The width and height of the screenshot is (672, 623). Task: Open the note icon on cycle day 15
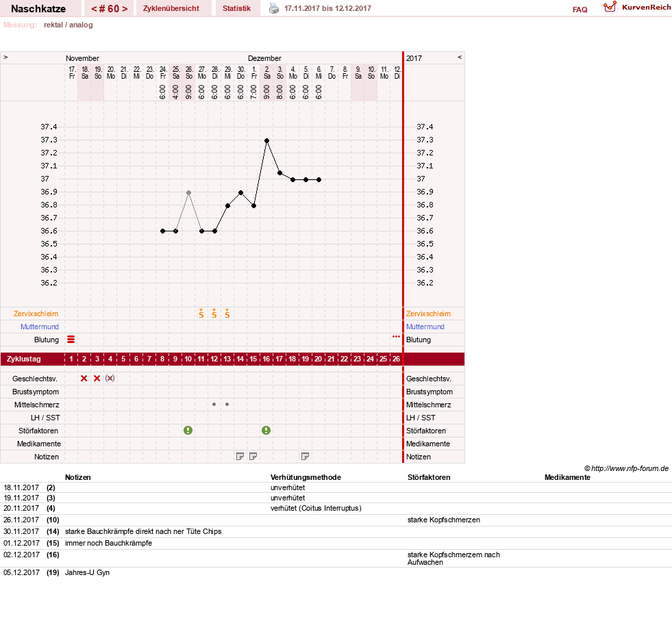(253, 457)
